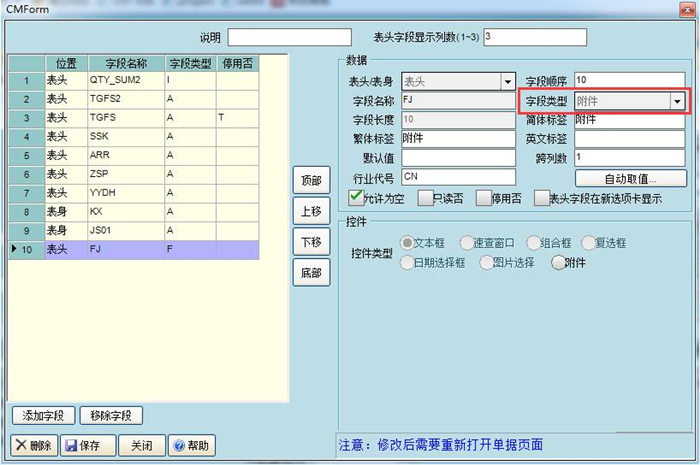Select the YYDH field row
Image resolution: width=700 pixels, height=465 pixels.
click(134, 193)
